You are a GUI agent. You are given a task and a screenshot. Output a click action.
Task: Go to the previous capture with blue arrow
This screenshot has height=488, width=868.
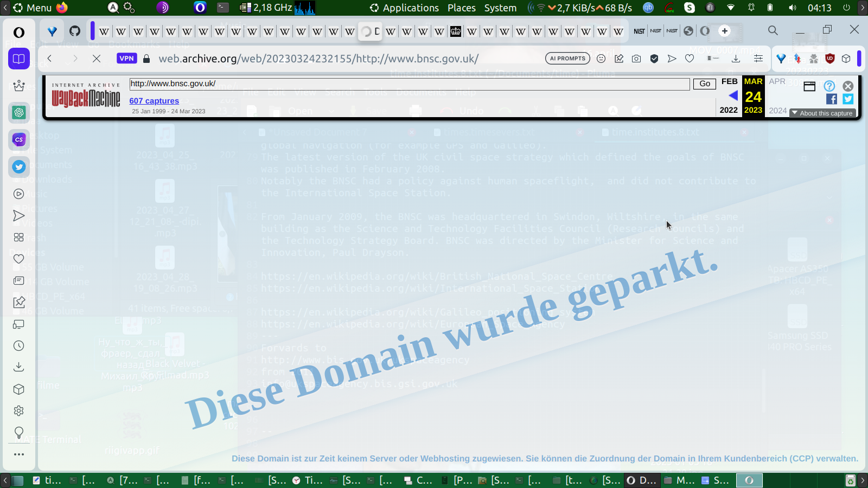coord(733,96)
